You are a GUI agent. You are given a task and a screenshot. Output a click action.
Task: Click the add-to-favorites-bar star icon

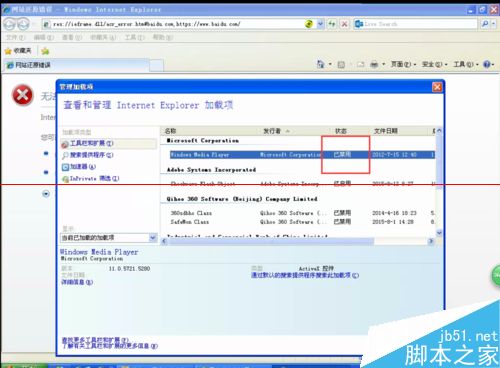[x=45, y=51]
